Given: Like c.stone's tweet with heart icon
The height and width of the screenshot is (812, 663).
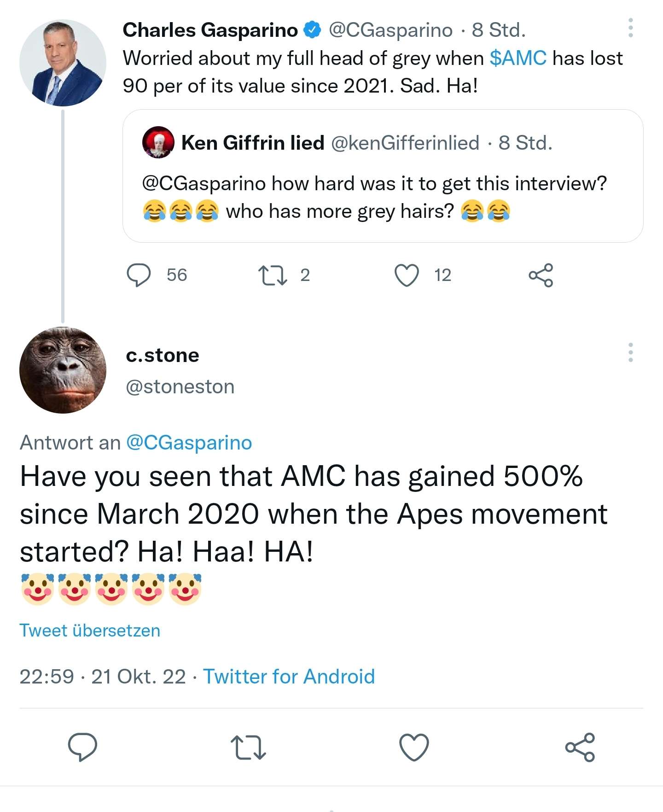Looking at the screenshot, I should [414, 747].
